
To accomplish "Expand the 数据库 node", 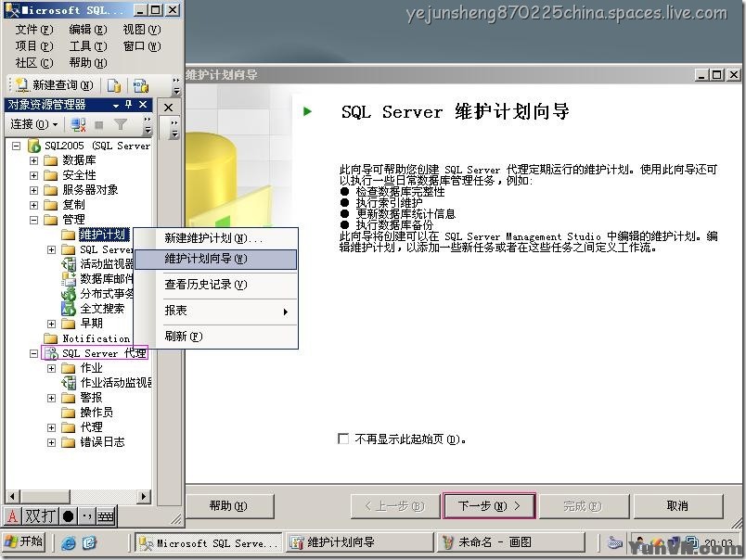I will (33, 160).
